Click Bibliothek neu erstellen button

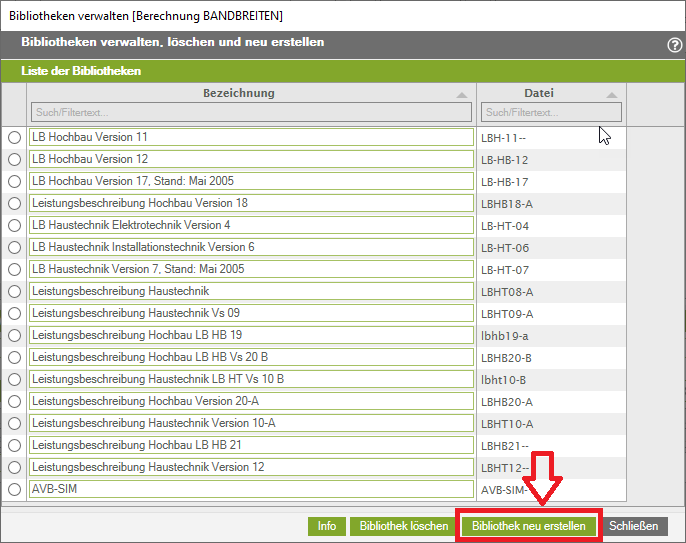(x=529, y=526)
